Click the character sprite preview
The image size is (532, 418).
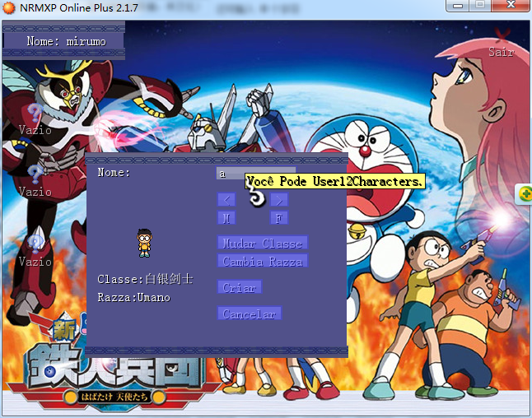tap(145, 243)
